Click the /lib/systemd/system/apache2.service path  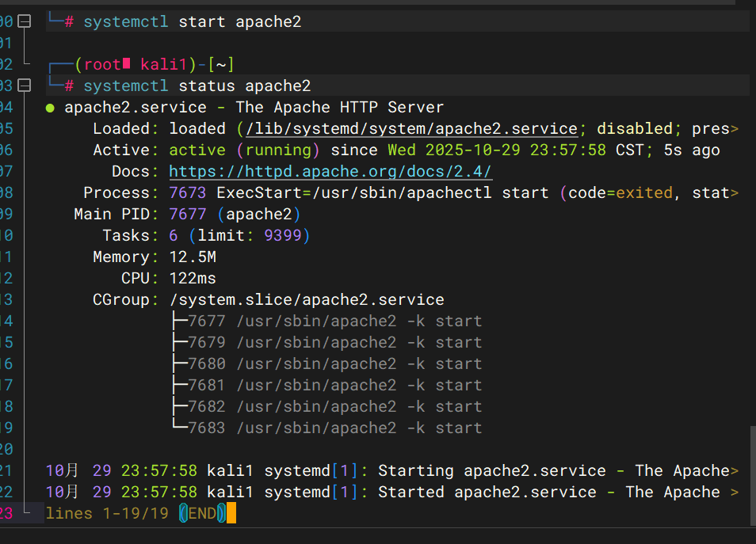[412, 128]
